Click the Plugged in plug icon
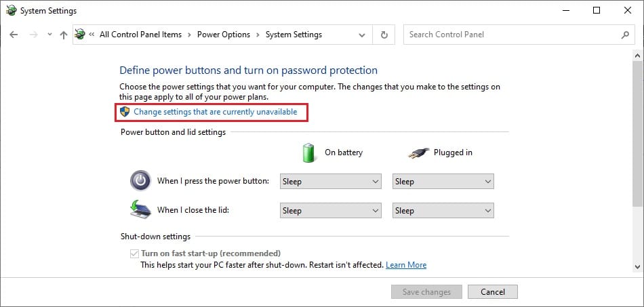Viewport: 644px width, 307px height. tap(420, 152)
